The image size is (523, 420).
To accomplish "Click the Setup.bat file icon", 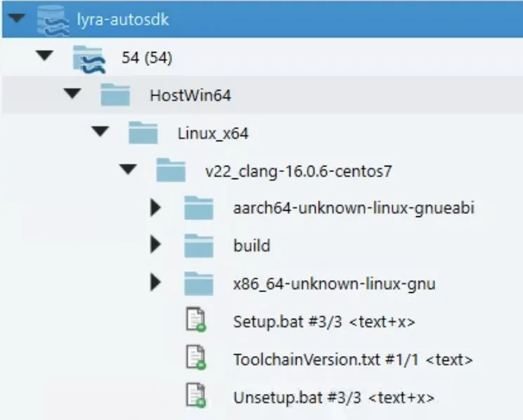I will 195,322.
